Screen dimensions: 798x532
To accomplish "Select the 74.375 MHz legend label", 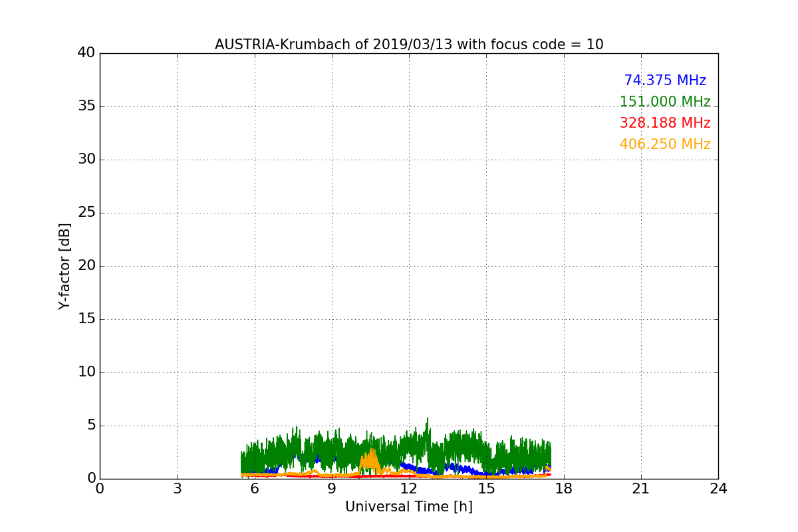I will point(665,80).
